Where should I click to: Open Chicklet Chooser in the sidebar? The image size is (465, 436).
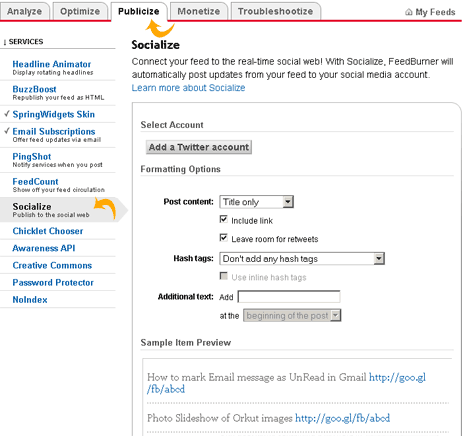click(x=48, y=231)
